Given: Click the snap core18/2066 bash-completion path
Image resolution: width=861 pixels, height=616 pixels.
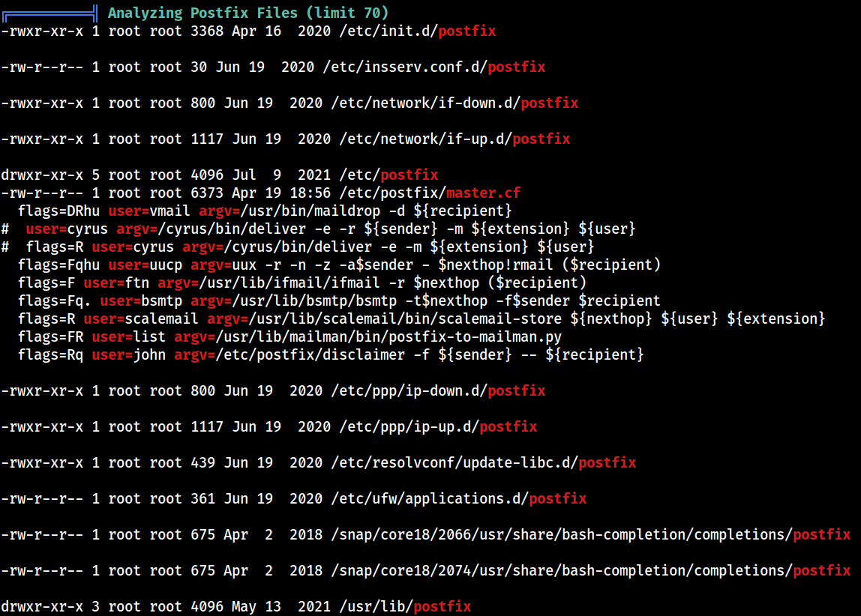Looking at the screenshot, I should [x=591, y=535].
